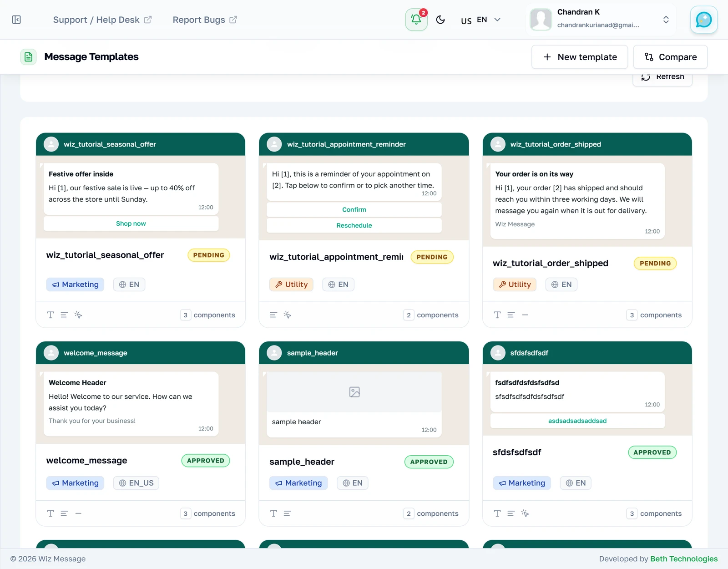Open the Support / Help Desk link

[102, 20]
